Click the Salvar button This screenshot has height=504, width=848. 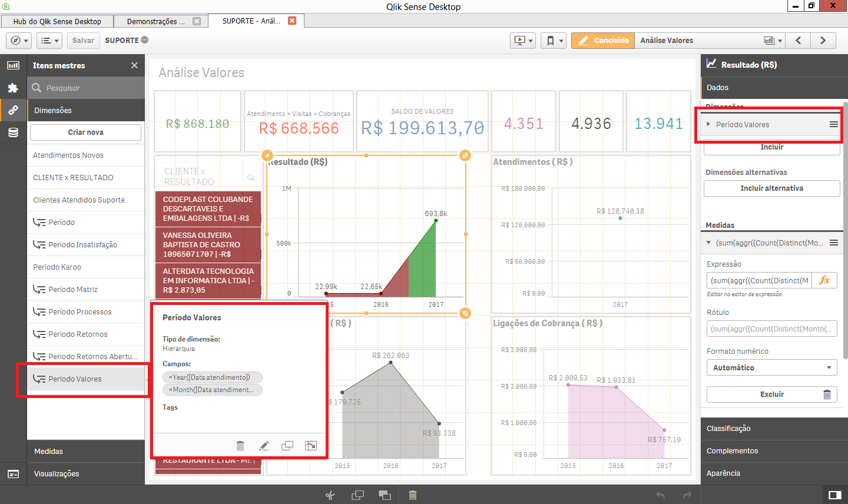(83, 41)
